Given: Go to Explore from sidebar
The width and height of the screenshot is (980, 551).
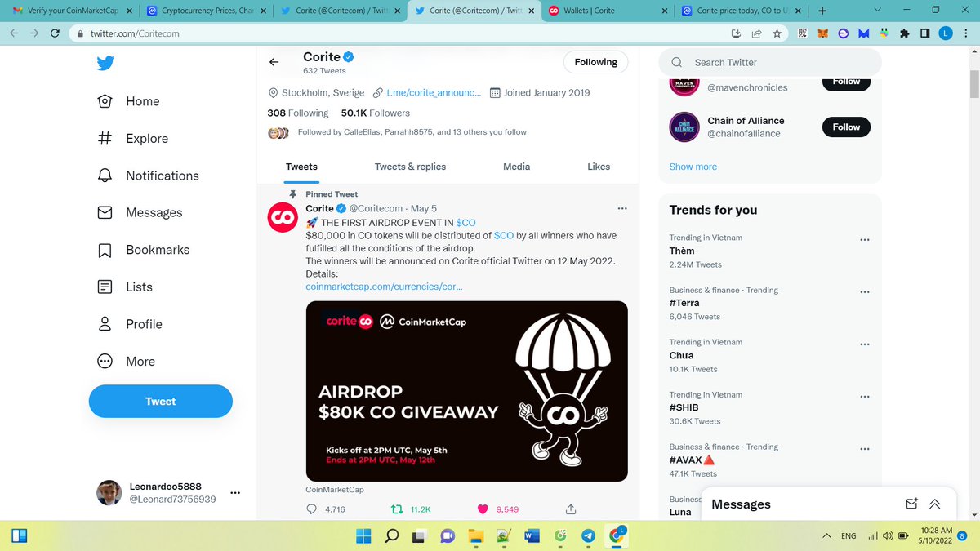Looking at the screenshot, I should coord(132,139).
